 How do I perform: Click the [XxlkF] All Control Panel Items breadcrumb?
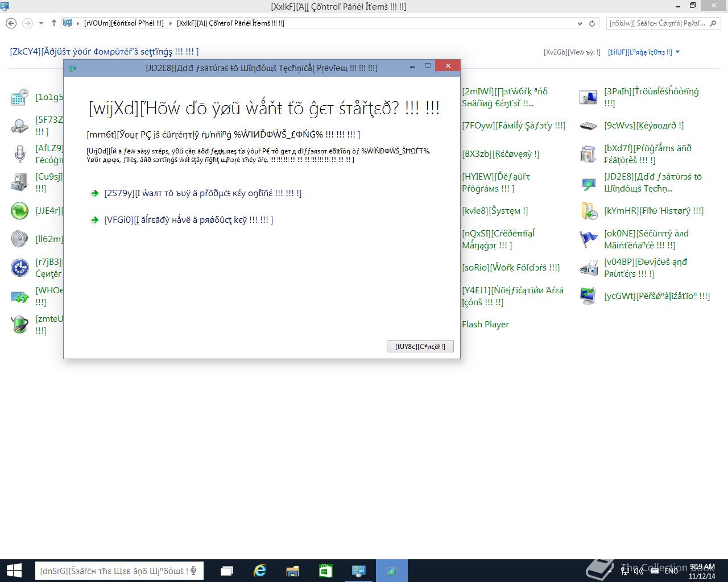pyautogui.click(x=230, y=23)
